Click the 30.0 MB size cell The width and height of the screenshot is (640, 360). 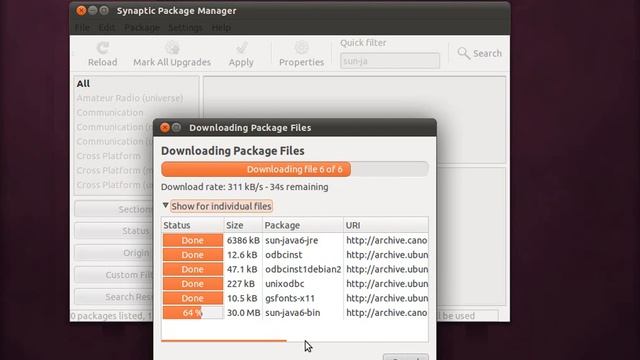coord(243,313)
